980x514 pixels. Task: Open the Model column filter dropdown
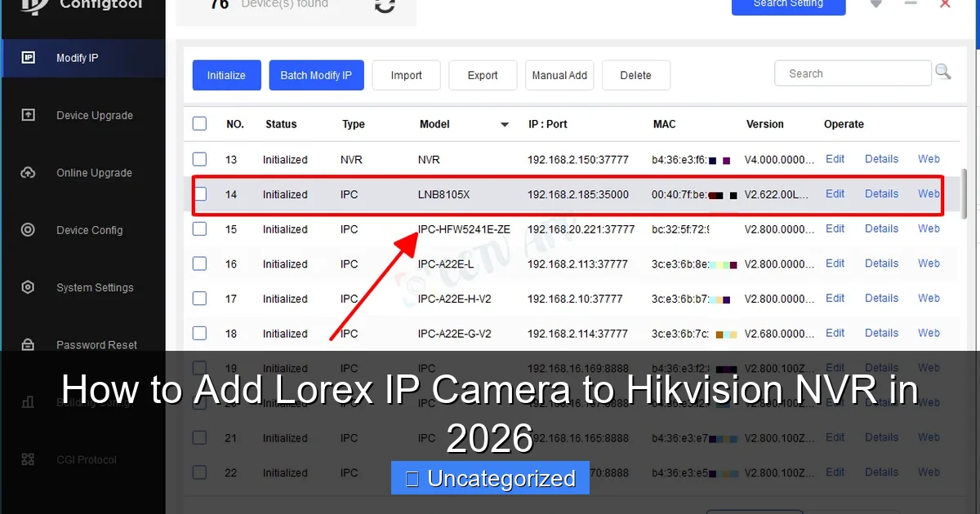tap(505, 124)
